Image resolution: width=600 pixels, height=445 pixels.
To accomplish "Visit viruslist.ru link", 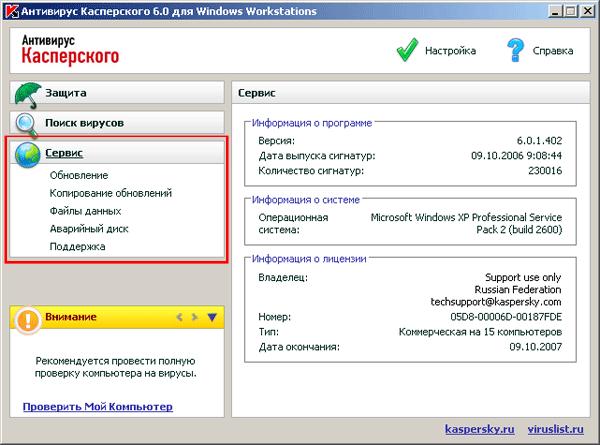I will coord(556,429).
